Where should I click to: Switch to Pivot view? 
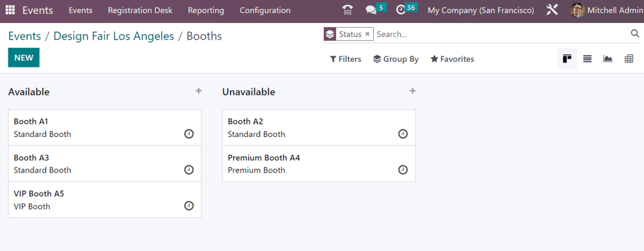(x=629, y=58)
